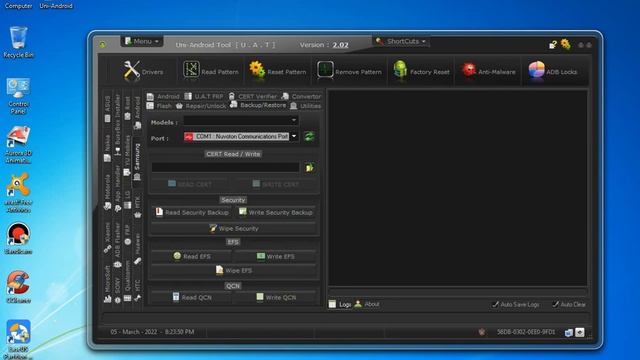Click the bug icon in status bar
The image size is (640, 360).
point(482,332)
